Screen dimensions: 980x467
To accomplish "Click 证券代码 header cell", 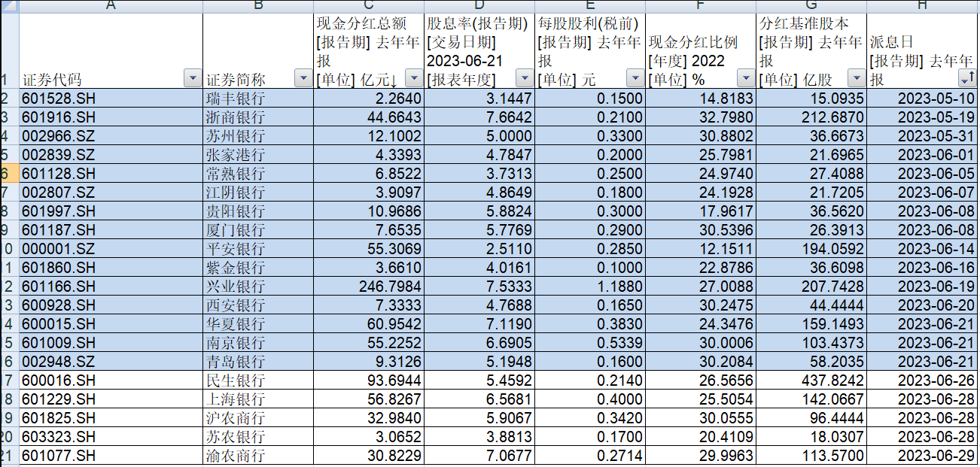I will point(111,50).
